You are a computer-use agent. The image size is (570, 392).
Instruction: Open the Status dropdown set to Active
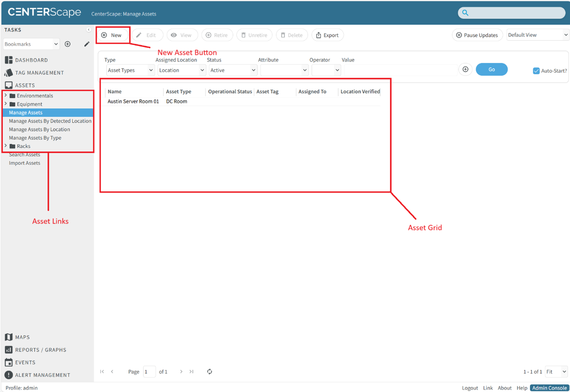232,70
